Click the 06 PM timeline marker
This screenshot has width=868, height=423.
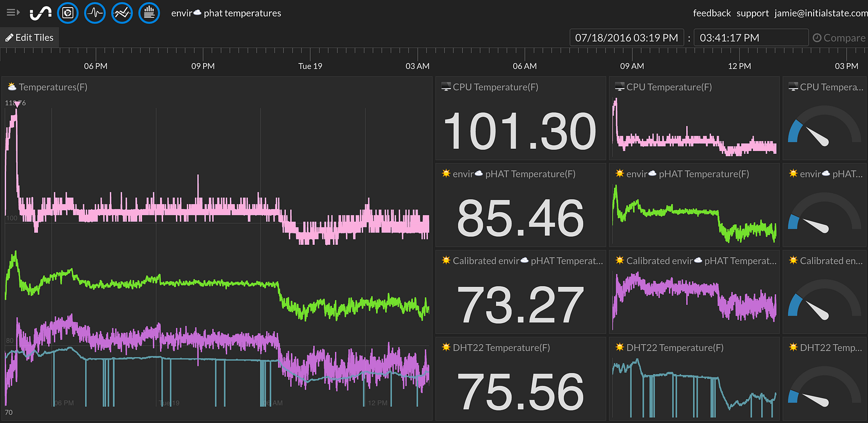(x=96, y=66)
